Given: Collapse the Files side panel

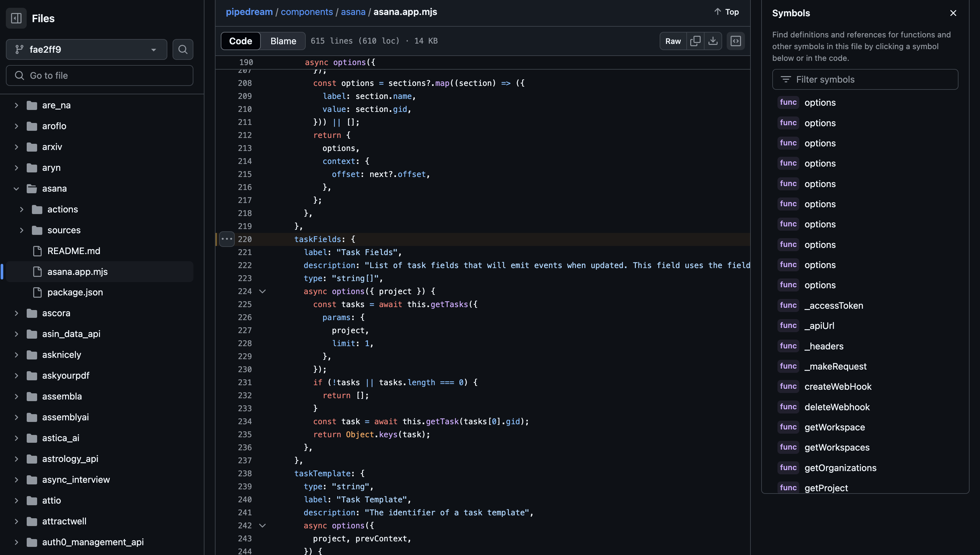Looking at the screenshot, I should click(x=16, y=18).
